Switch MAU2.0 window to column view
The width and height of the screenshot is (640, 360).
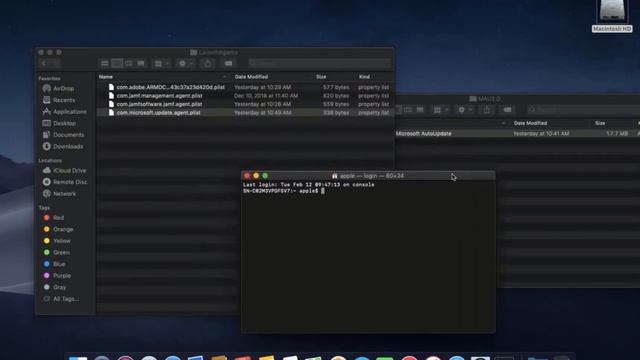(x=408, y=110)
